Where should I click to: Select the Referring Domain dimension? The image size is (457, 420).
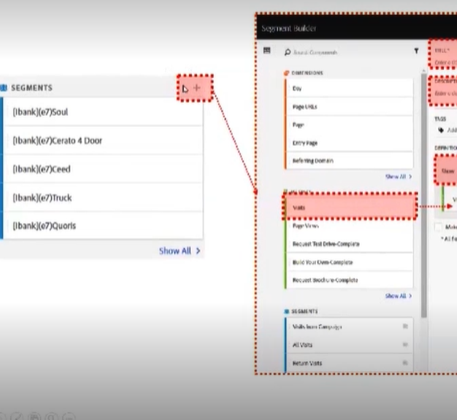[349, 160]
